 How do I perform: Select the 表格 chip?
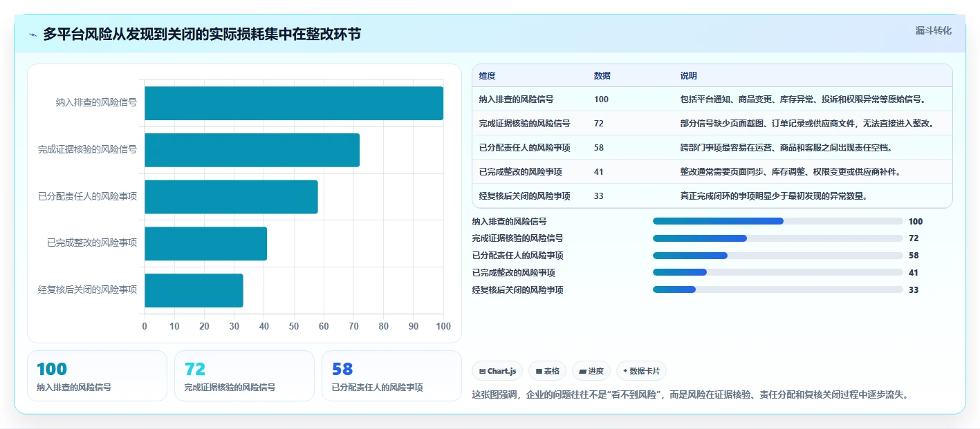pos(547,371)
